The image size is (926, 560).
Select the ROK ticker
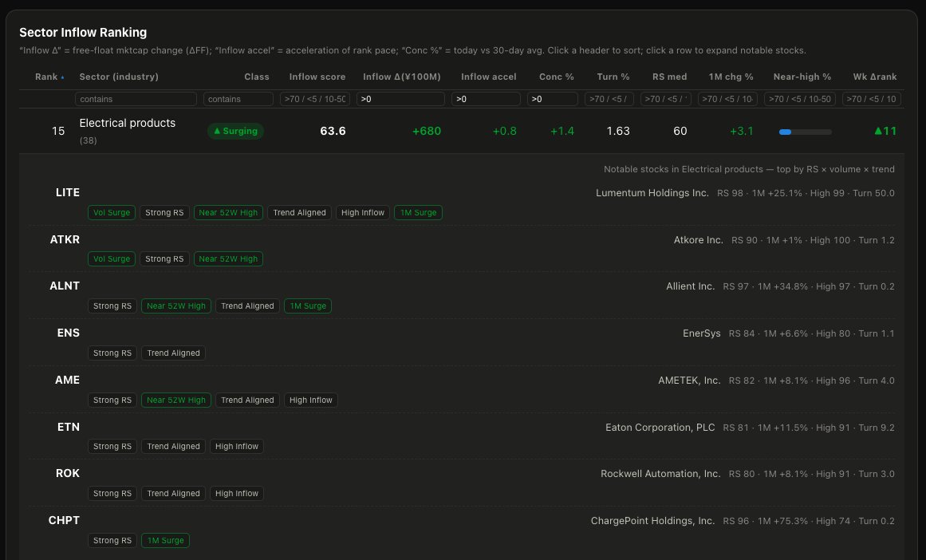pos(67,474)
